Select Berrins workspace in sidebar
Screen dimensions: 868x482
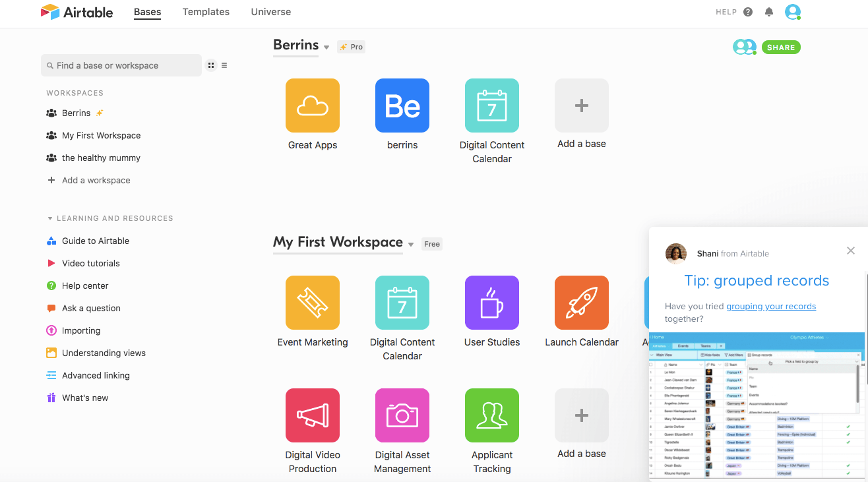coord(76,113)
